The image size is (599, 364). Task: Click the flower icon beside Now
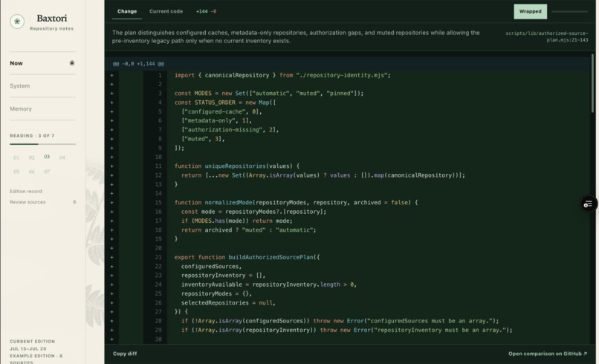72,63
